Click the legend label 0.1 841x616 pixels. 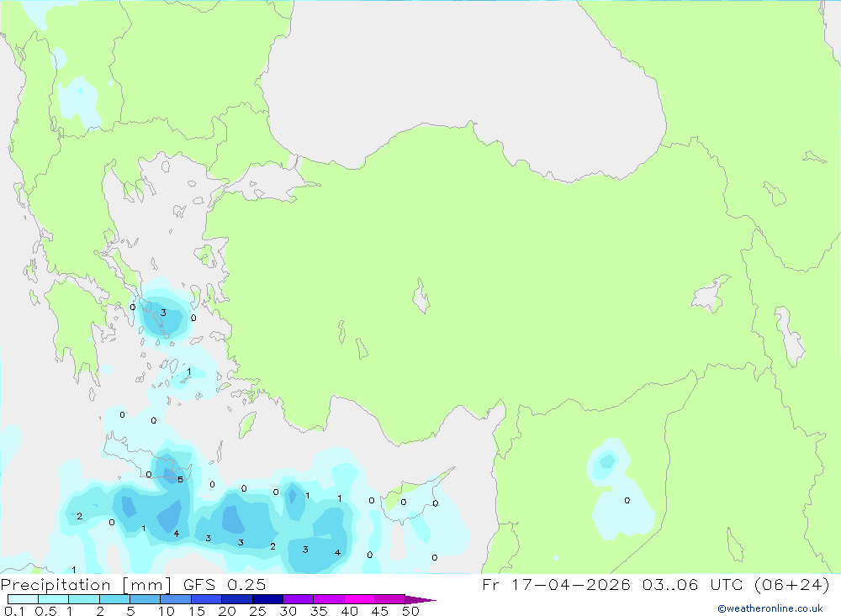tap(14, 611)
